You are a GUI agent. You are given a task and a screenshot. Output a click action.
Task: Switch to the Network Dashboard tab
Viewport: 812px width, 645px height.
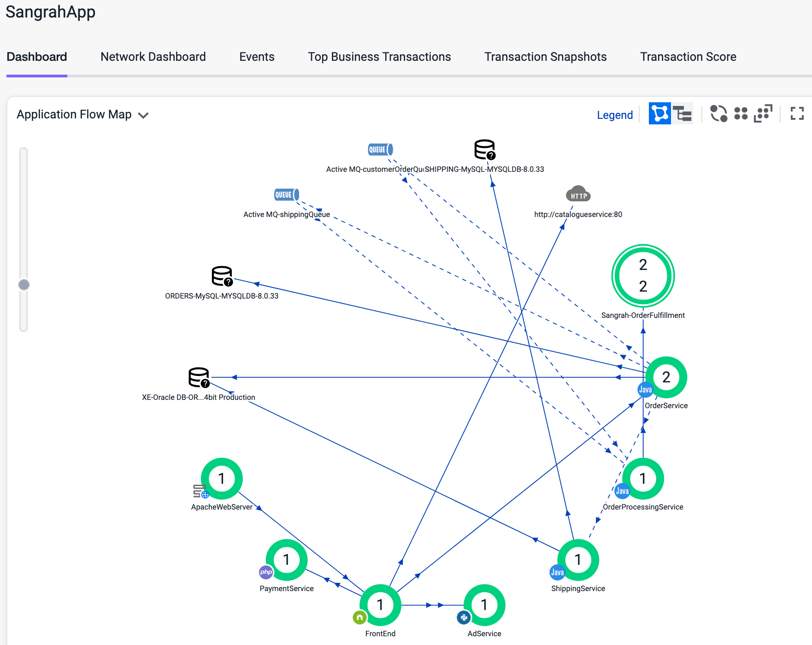(x=153, y=57)
